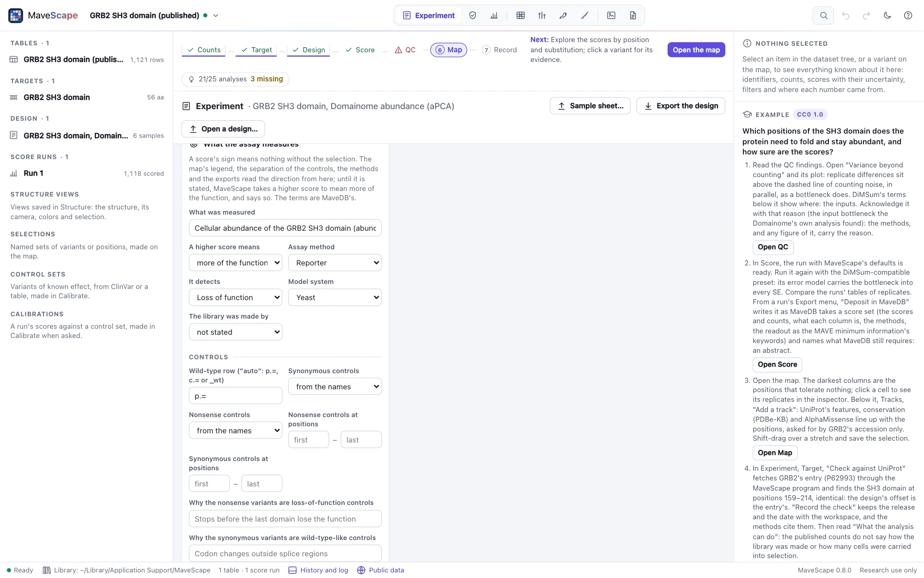Select the GRB2 SH3 domain (publis... table row
This screenshot has height=578, width=924.
(x=87, y=60)
